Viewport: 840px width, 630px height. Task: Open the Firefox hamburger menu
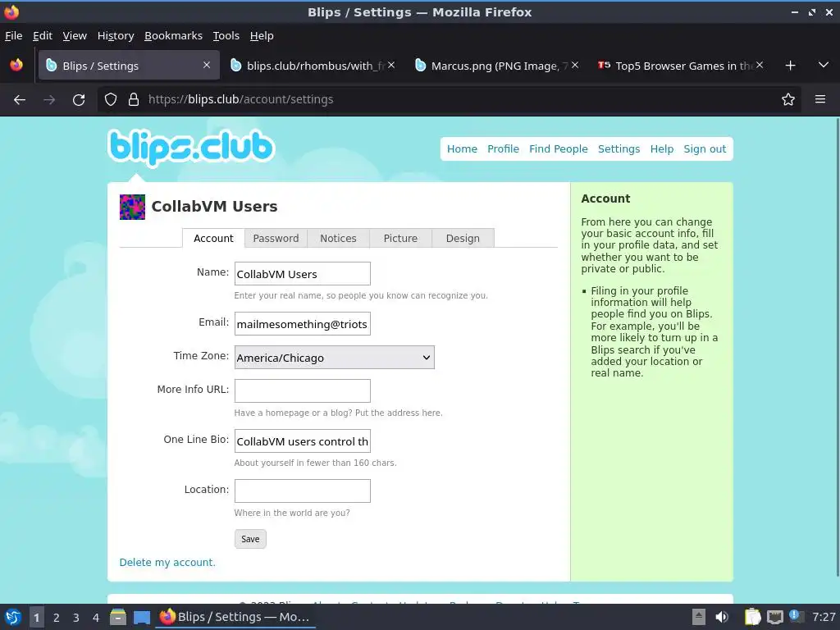(x=819, y=99)
